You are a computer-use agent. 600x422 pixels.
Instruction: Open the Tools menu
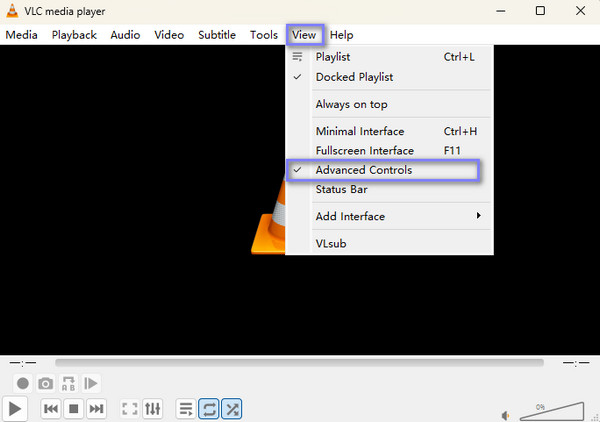(x=264, y=35)
